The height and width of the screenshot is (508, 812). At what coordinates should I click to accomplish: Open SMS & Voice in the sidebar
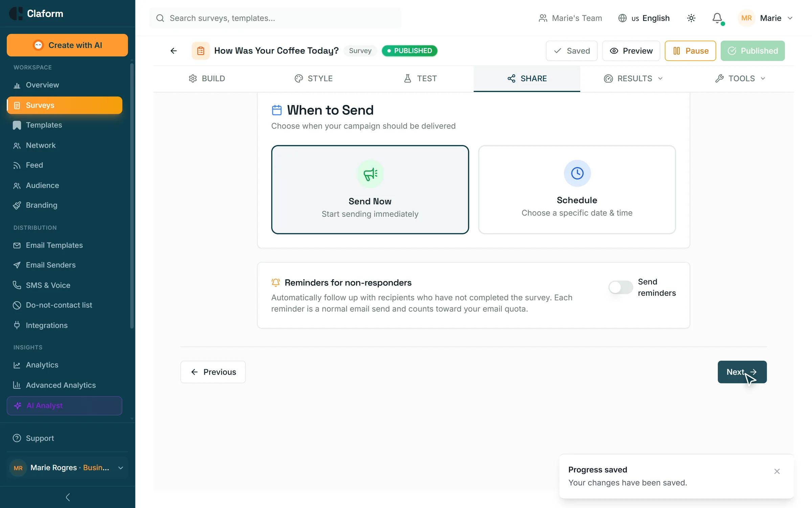pos(64,285)
